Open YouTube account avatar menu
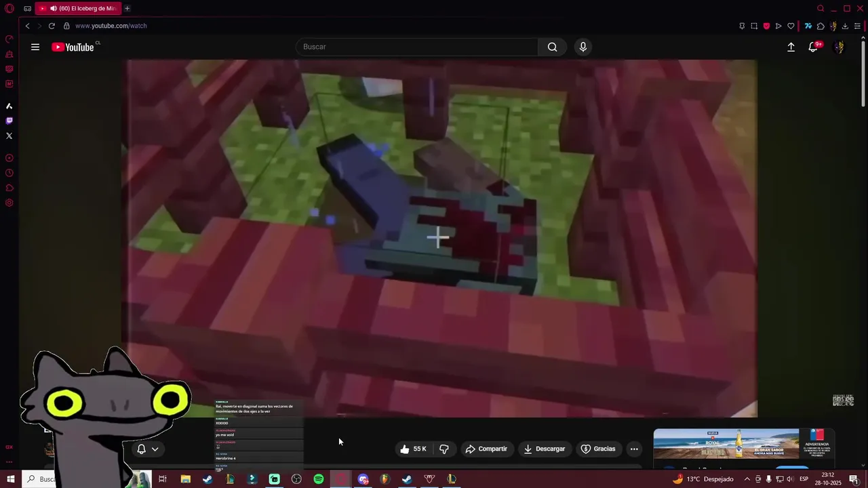The width and height of the screenshot is (868, 488). (840, 47)
